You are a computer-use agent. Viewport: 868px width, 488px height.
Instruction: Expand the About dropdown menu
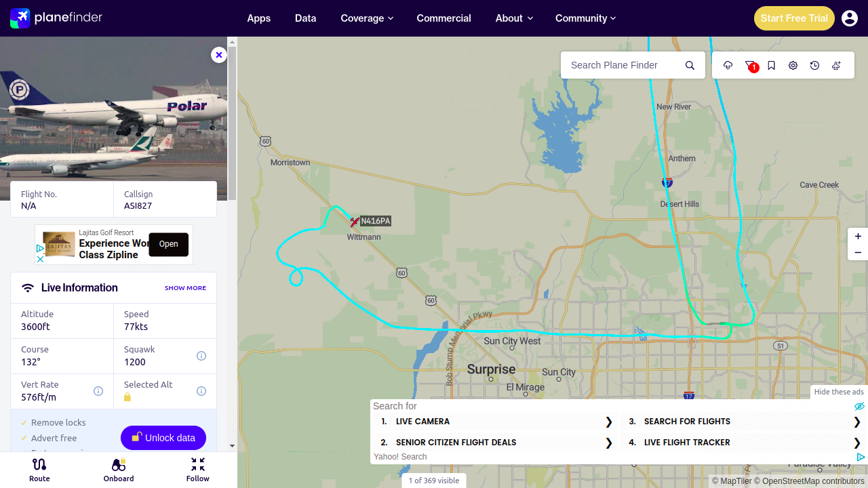tap(514, 18)
